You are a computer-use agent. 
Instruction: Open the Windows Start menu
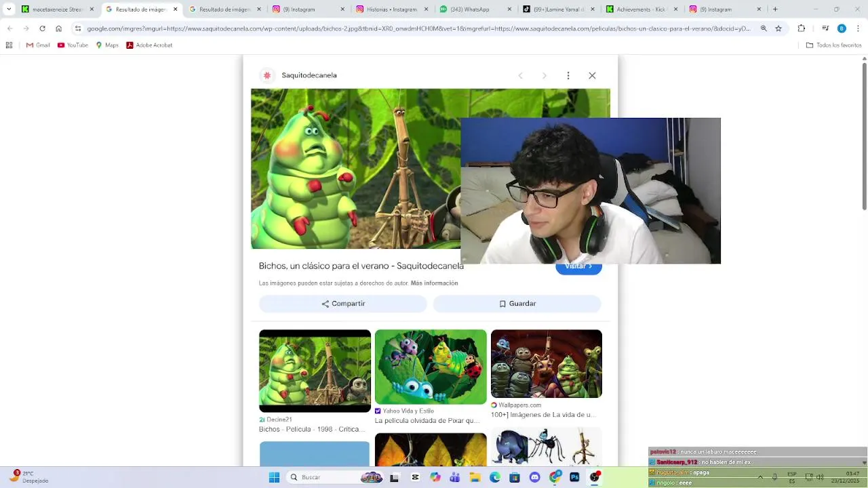[274, 477]
